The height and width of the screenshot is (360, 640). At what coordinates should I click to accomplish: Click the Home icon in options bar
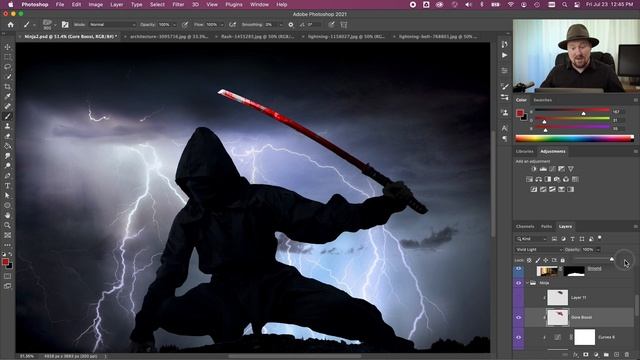click(x=11, y=24)
